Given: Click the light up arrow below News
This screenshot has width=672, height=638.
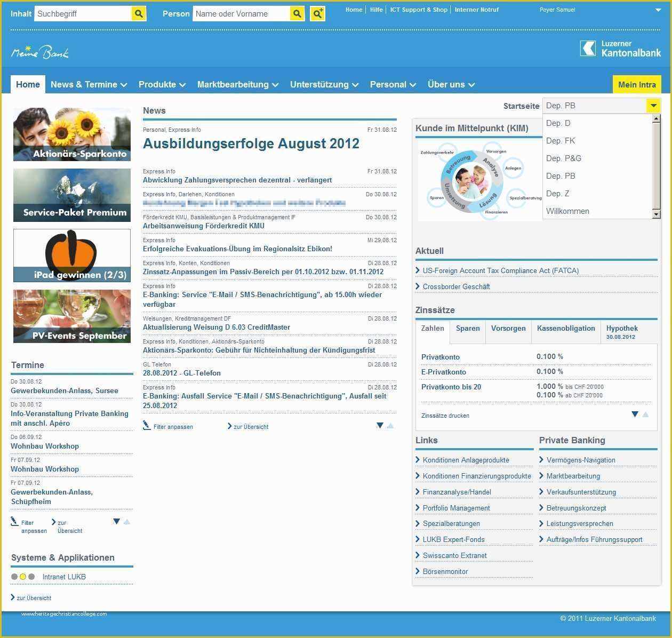Looking at the screenshot, I should [390, 426].
